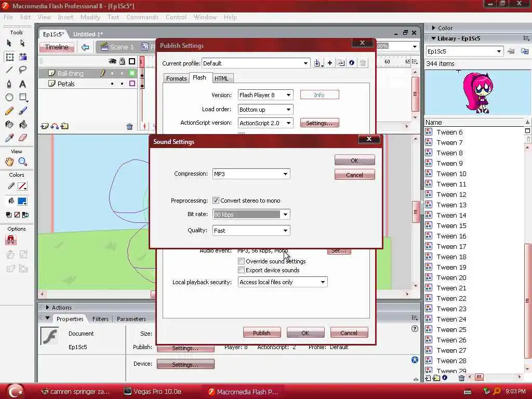Click OK in Sound Settings dialog
The image size is (532, 399).
coord(354,161)
